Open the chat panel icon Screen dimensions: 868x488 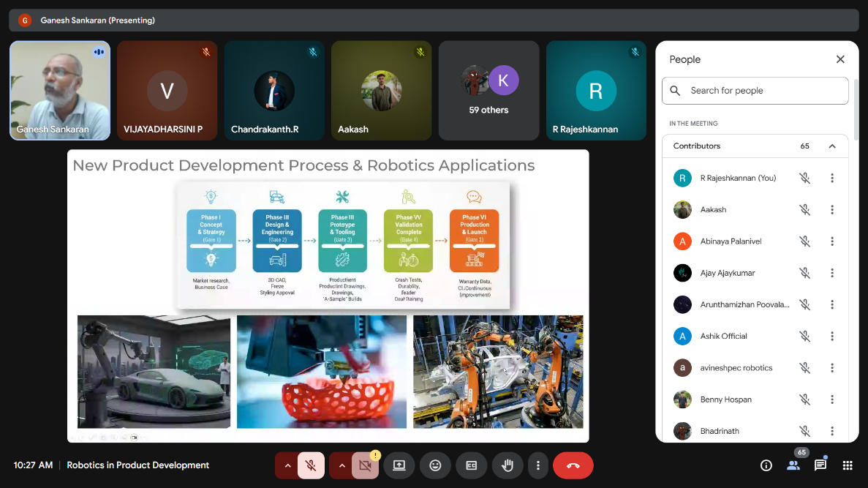point(820,465)
